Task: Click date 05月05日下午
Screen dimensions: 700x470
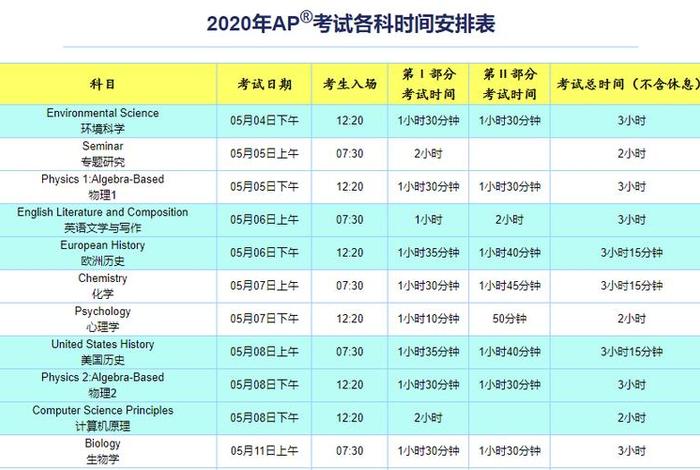Action: (x=264, y=187)
